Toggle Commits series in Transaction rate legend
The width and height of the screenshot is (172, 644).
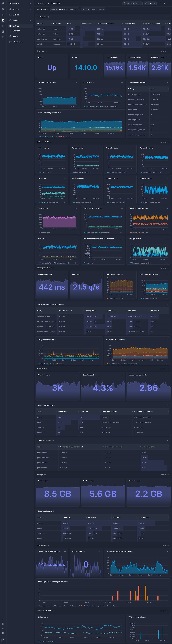pos(76,172)
